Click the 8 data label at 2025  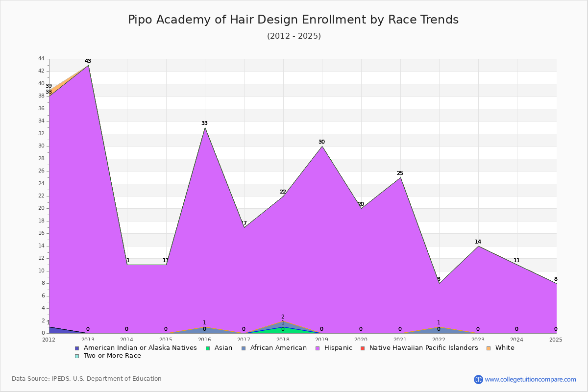click(556, 279)
